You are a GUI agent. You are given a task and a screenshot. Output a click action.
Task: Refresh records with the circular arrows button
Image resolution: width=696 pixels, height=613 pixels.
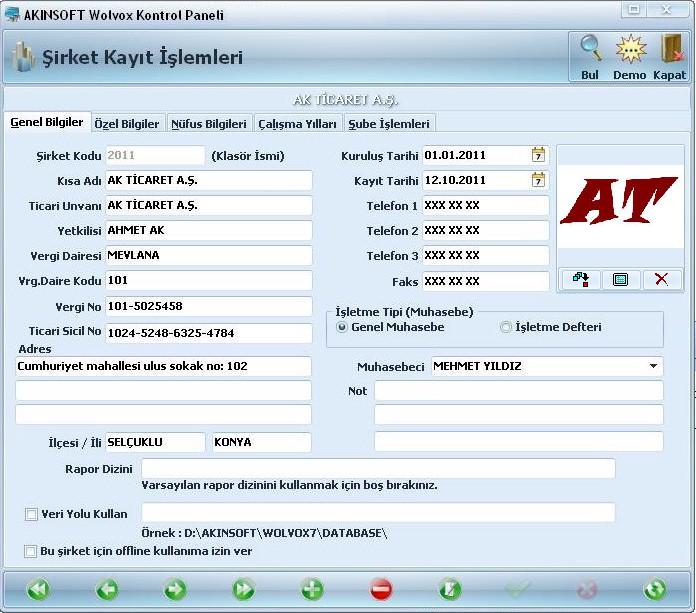(655, 589)
